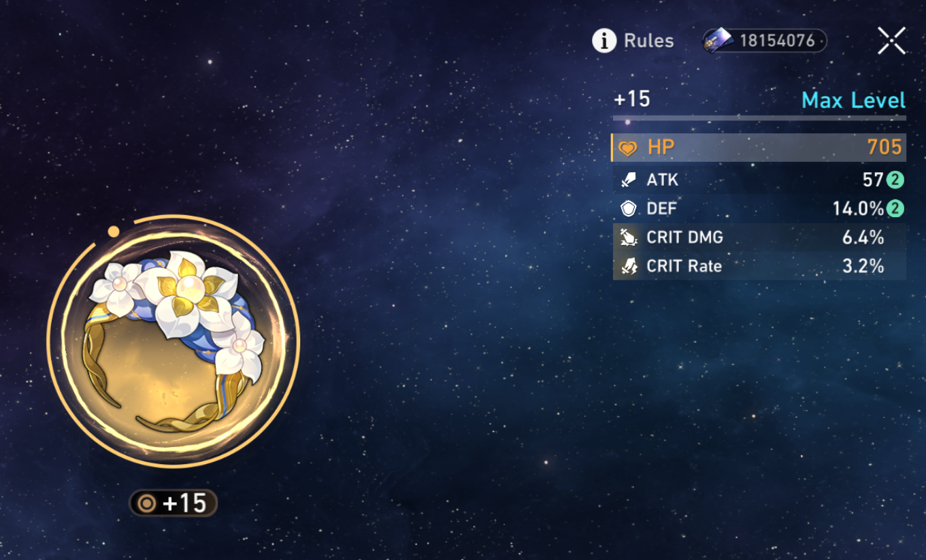Click the DEF shield icon
This screenshot has height=560, width=926.
pyautogui.click(x=628, y=209)
